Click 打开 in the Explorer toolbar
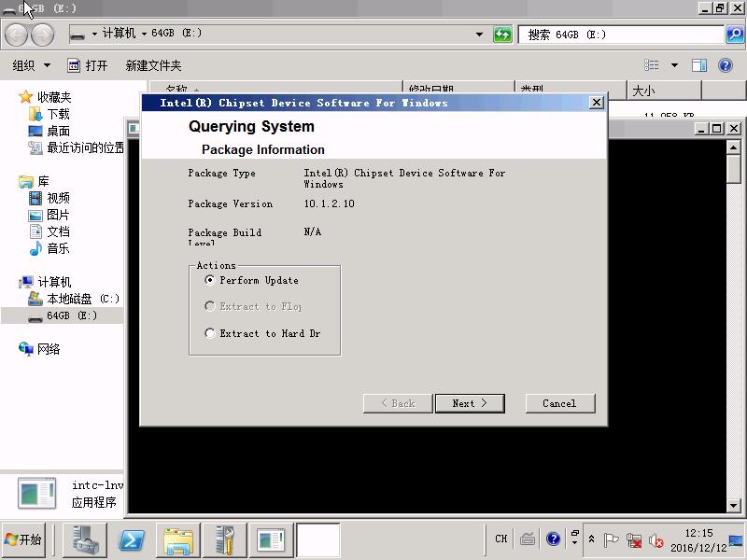Image resolution: width=747 pixels, height=560 pixels. point(88,65)
